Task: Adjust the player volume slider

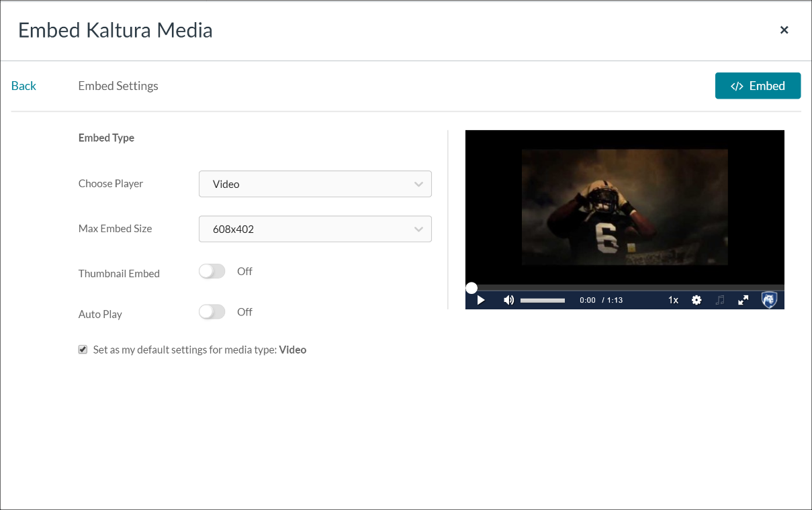Action: click(x=543, y=301)
